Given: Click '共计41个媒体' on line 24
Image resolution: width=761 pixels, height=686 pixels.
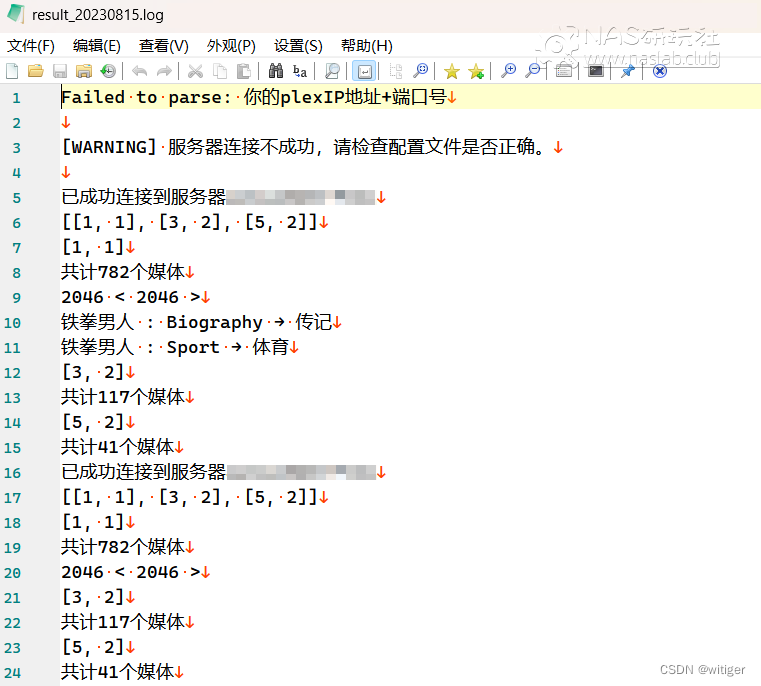Looking at the screenshot, I should tap(117, 672).
